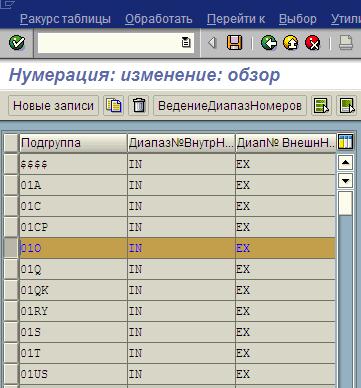Click the scroll up arrow button

345,163
